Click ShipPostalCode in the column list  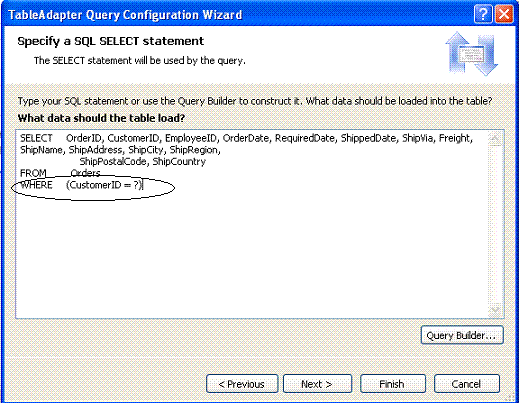click(x=113, y=162)
